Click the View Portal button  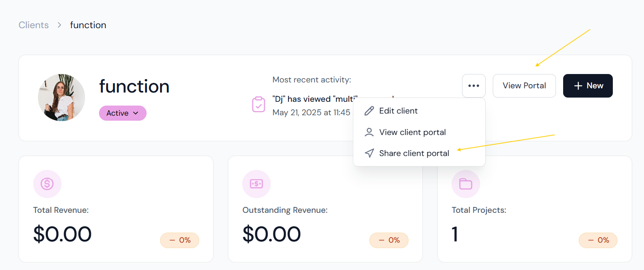[524, 86]
